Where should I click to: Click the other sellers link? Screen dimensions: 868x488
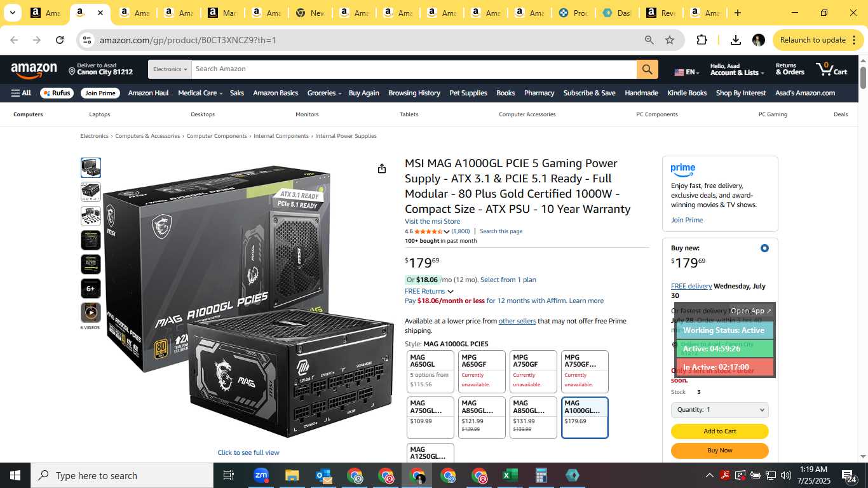[517, 321]
